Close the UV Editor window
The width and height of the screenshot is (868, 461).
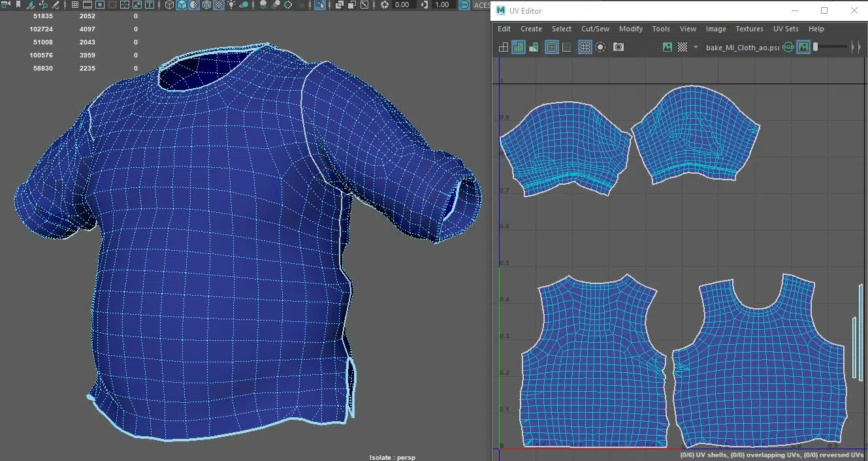(x=854, y=10)
